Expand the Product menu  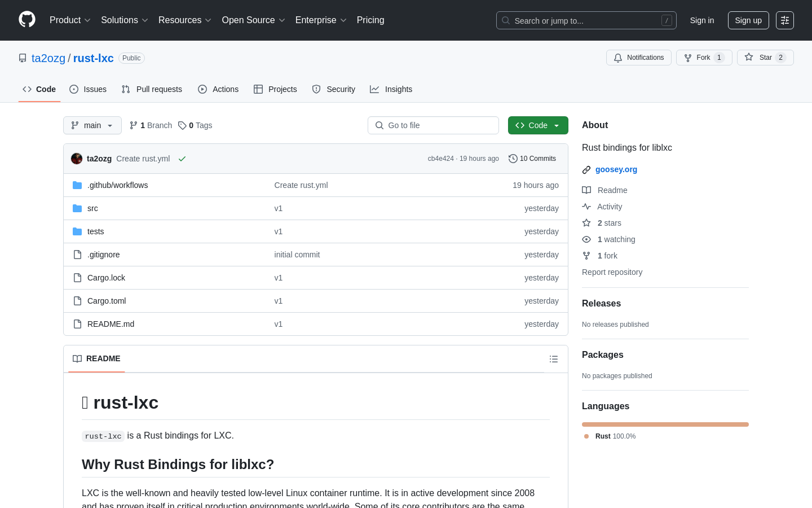tap(70, 20)
